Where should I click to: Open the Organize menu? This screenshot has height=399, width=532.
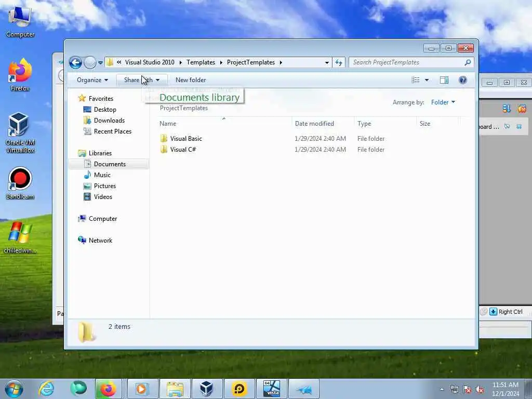(x=92, y=80)
